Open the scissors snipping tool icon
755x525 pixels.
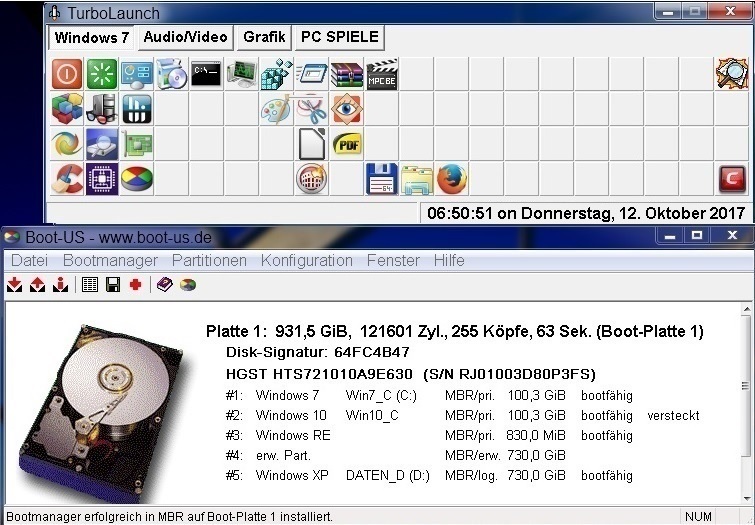tap(312, 109)
